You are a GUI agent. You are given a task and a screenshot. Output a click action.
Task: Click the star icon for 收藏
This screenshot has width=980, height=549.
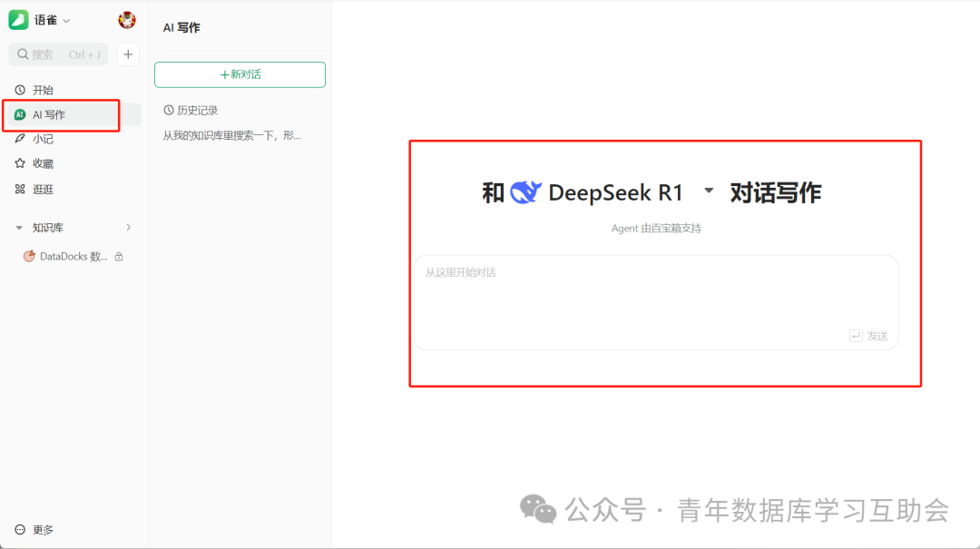click(x=20, y=163)
